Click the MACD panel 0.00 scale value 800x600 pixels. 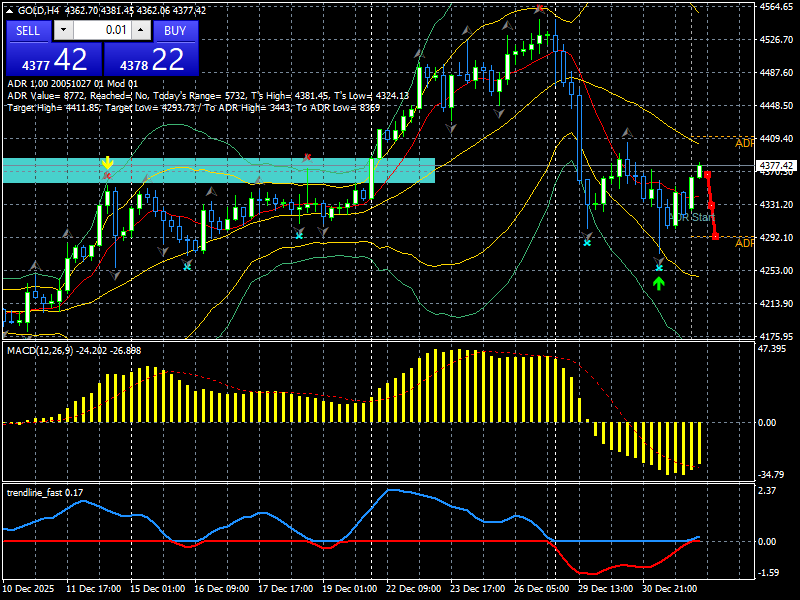click(x=767, y=422)
